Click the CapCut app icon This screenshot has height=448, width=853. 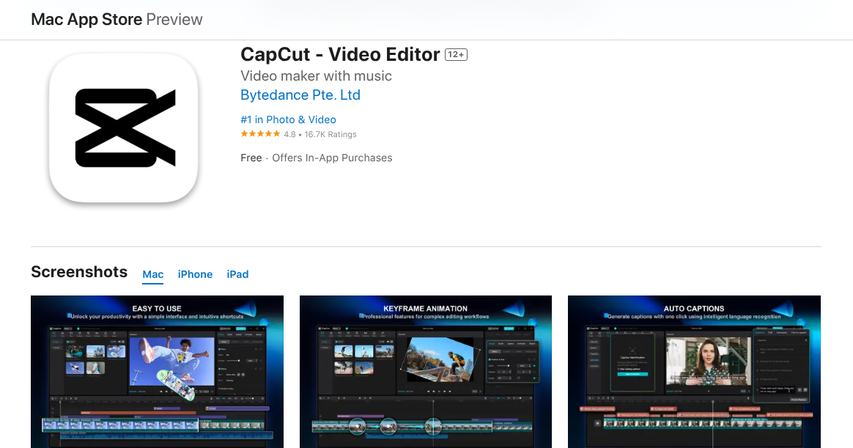123,128
